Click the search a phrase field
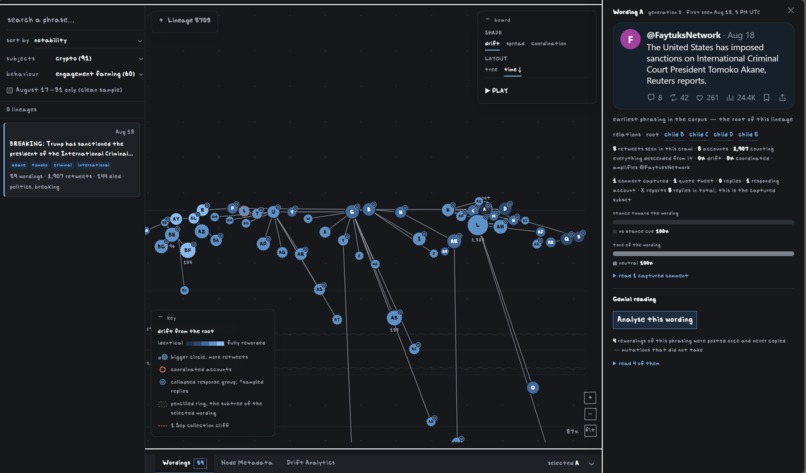The width and height of the screenshot is (806, 473). [x=72, y=20]
